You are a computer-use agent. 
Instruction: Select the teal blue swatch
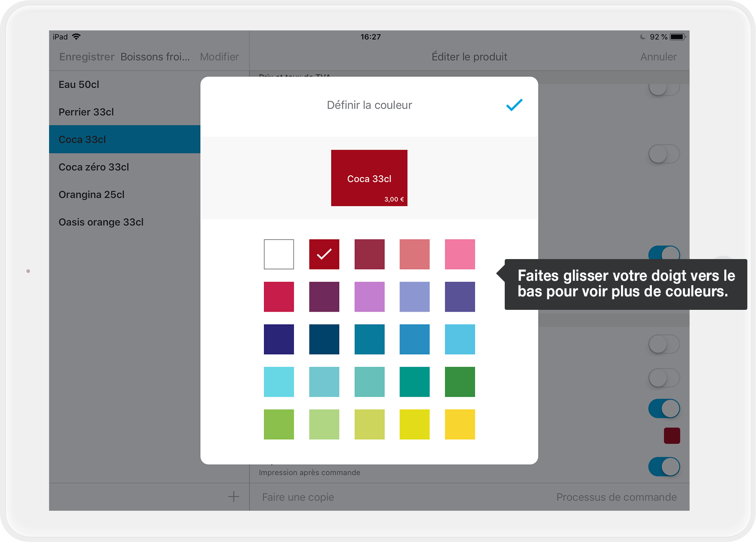[x=369, y=339]
